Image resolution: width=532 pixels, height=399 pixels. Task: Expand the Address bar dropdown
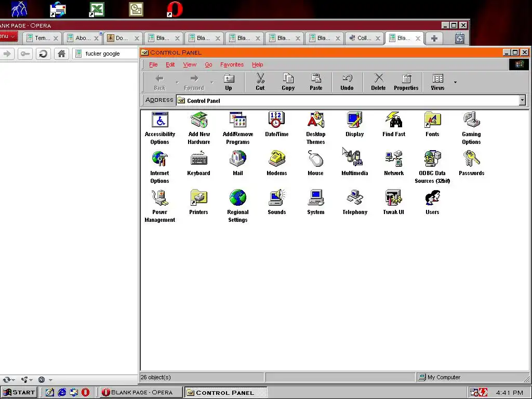click(x=522, y=100)
